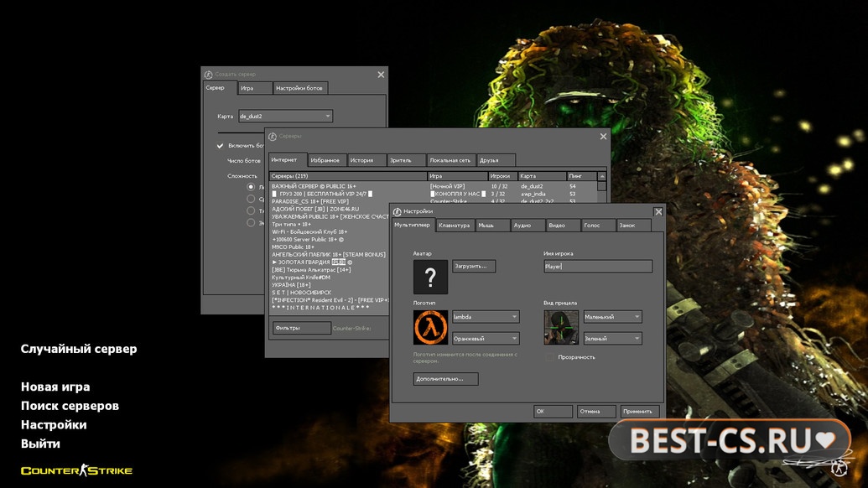Select server row Wi-Fi - Бойцовский Клуб 18+
Image resolution: width=868 pixels, height=488 pixels.
330,231
